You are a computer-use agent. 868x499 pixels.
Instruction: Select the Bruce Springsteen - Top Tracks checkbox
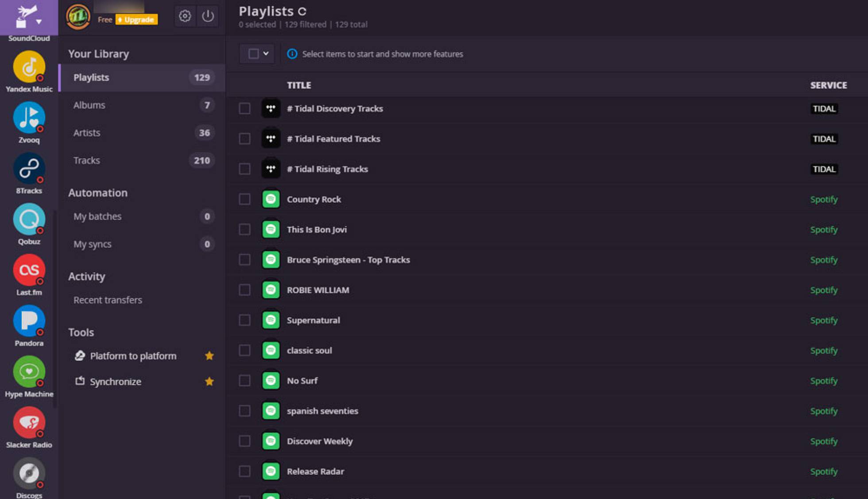[x=244, y=260]
